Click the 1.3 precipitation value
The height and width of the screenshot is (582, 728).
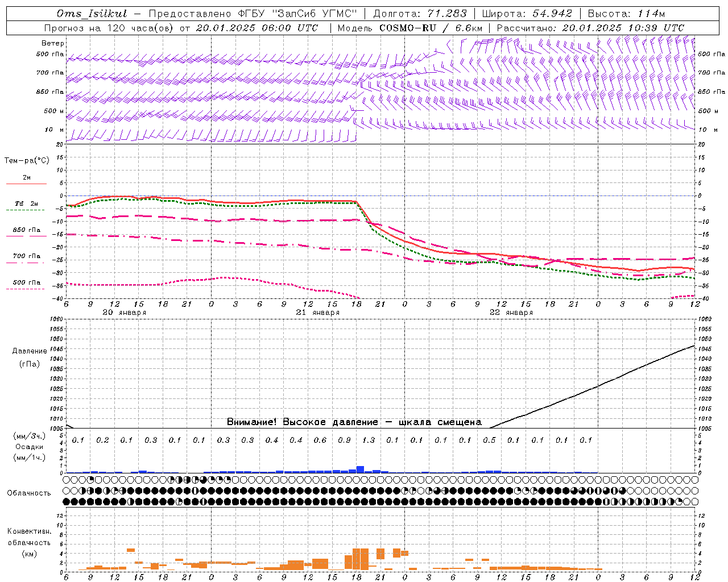368,440
